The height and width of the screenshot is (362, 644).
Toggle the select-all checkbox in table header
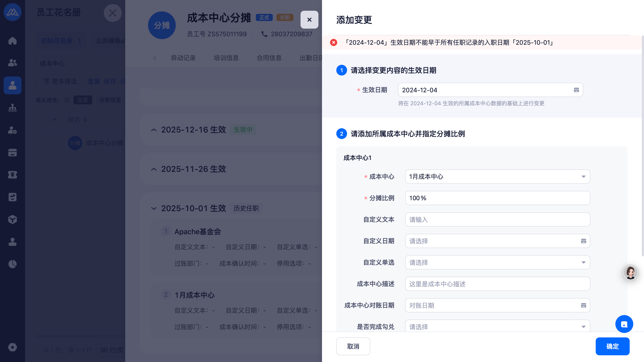(47, 120)
